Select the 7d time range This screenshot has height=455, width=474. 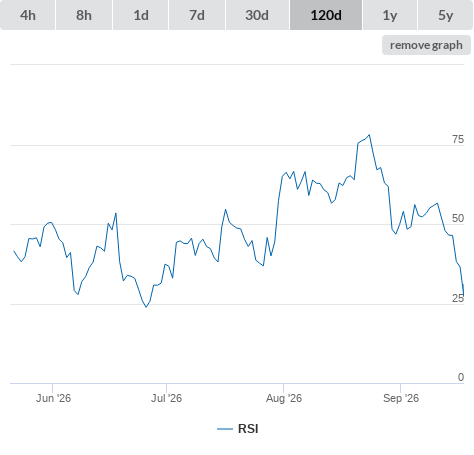click(197, 15)
